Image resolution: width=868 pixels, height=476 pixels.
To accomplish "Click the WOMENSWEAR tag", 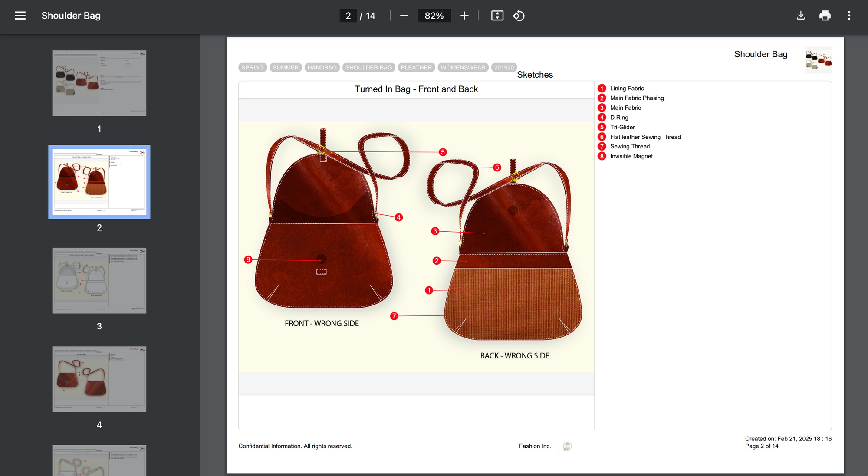I will [x=463, y=67].
